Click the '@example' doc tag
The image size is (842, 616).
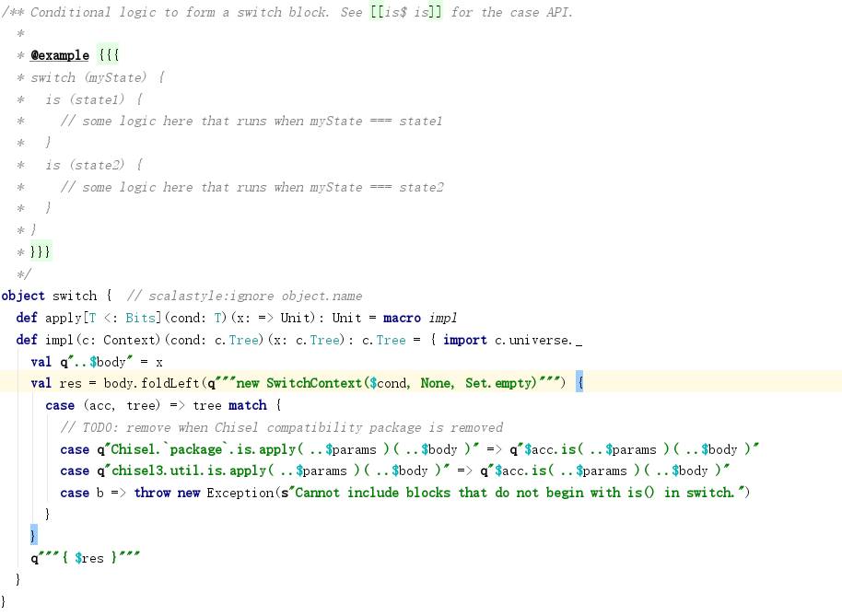click(x=60, y=55)
